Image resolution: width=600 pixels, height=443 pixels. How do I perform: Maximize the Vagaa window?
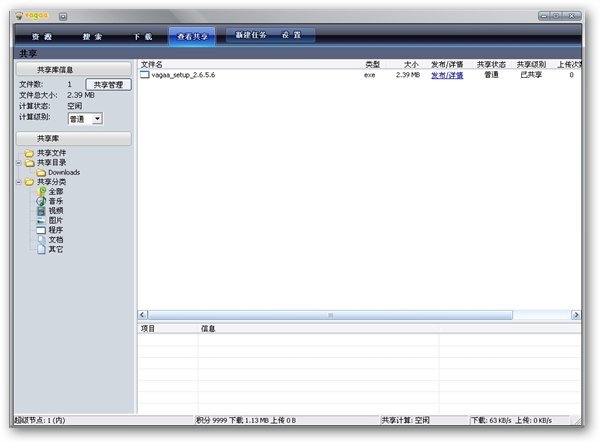click(556, 16)
